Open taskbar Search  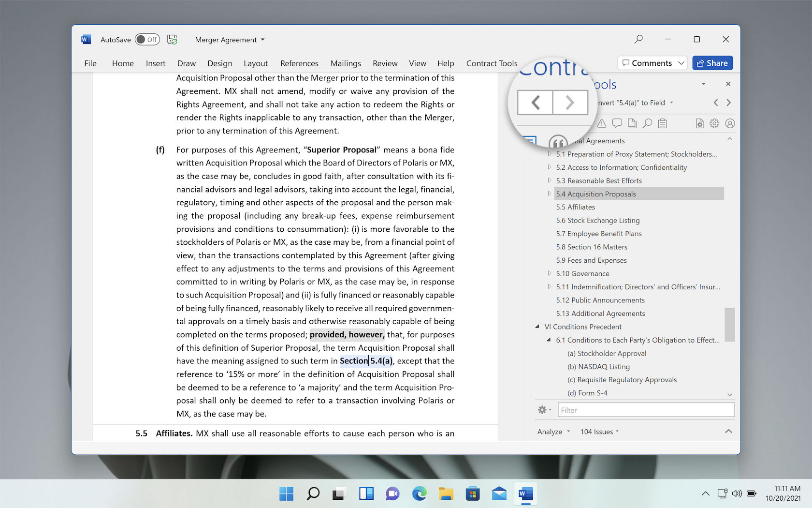(x=313, y=493)
